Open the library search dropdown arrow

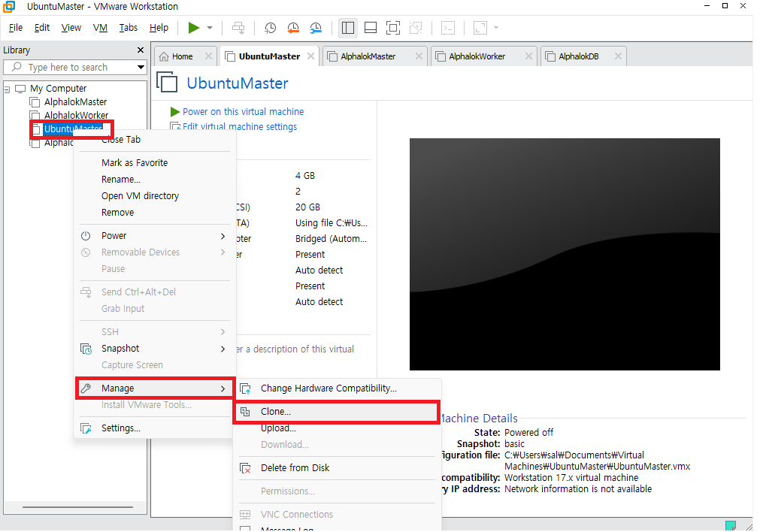(x=141, y=67)
